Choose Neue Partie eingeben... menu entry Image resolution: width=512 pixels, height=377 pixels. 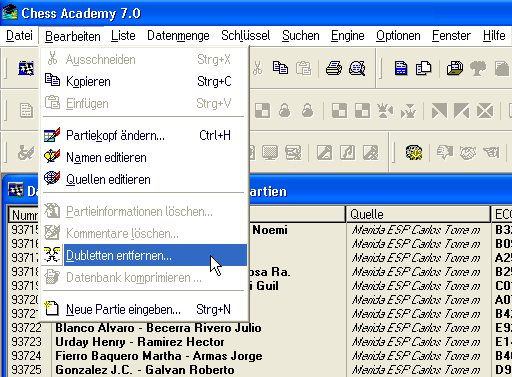tap(145, 309)
